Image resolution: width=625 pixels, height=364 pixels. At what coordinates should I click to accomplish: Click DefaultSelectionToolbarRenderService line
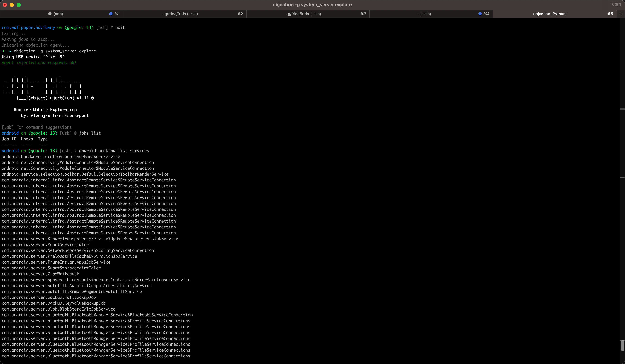85,174
